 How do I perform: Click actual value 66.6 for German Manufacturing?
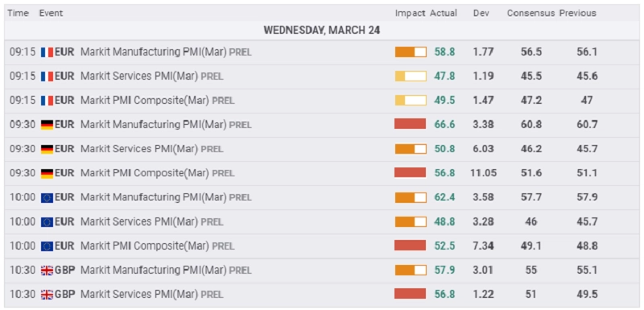click(x=444, y=125)
